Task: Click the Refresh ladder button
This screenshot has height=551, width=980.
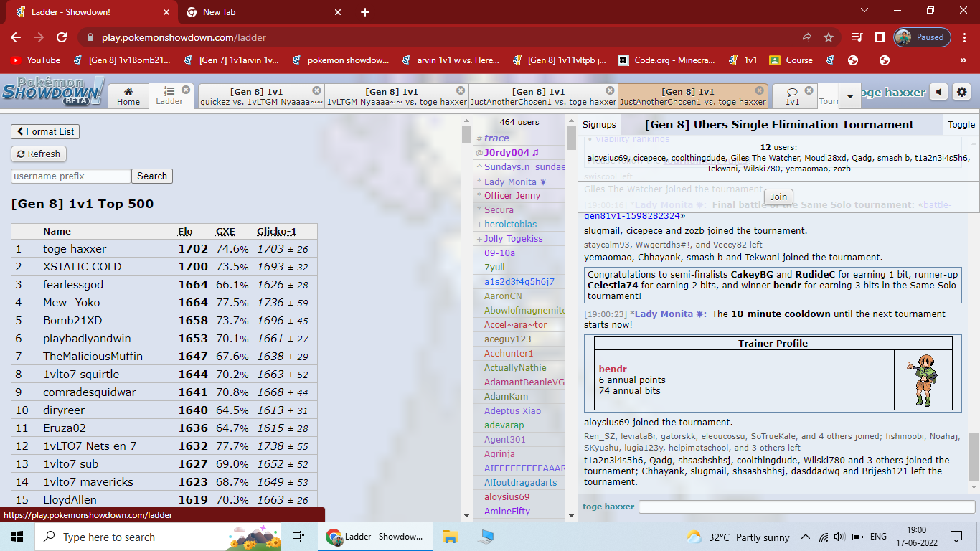Action: (39, 154)
